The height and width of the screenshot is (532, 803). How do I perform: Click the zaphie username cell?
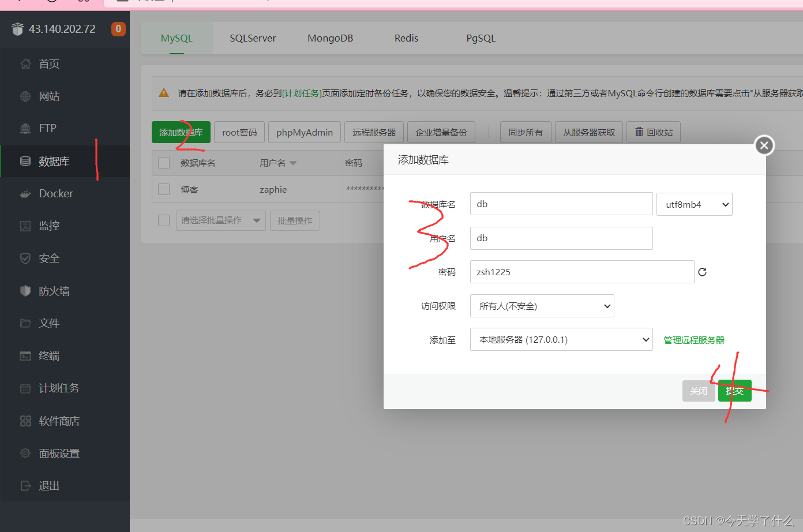273,189
